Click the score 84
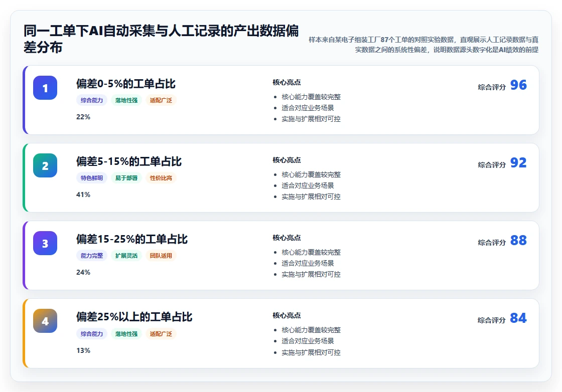 coord(518,318)
